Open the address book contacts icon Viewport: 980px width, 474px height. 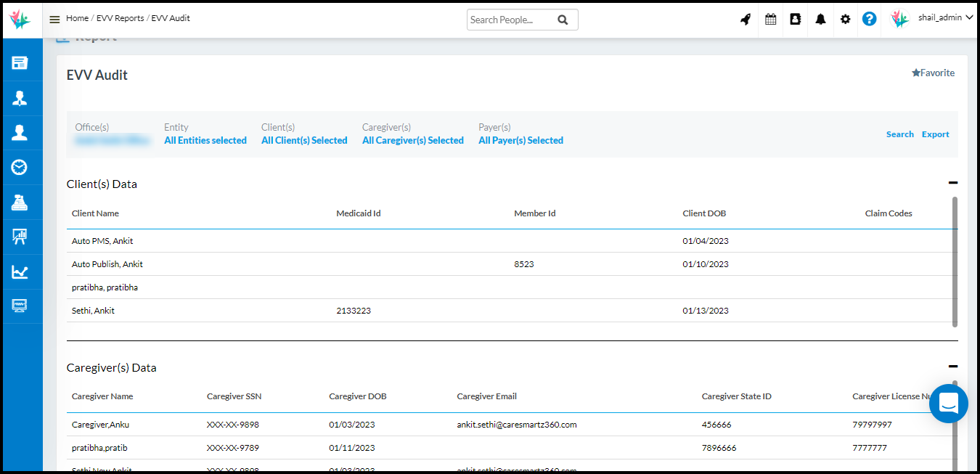pos(795,20)
